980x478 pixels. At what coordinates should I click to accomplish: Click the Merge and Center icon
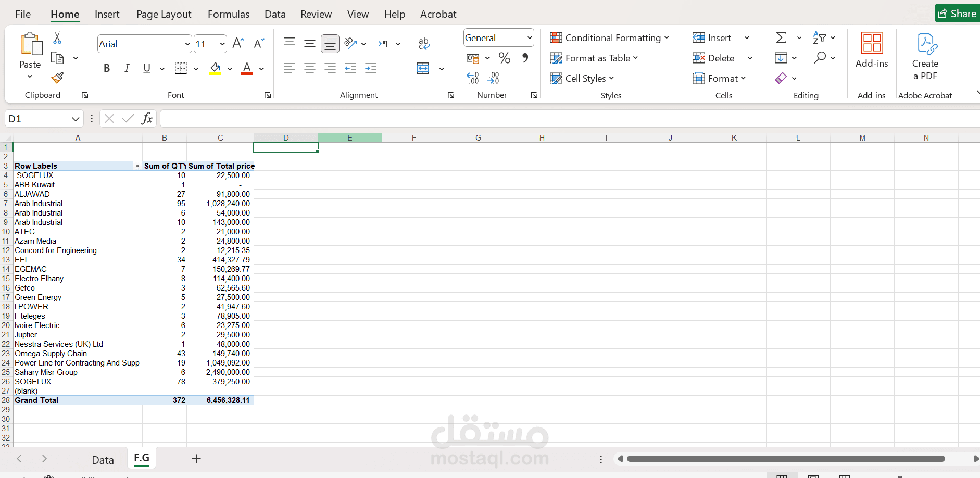(423, 68)
